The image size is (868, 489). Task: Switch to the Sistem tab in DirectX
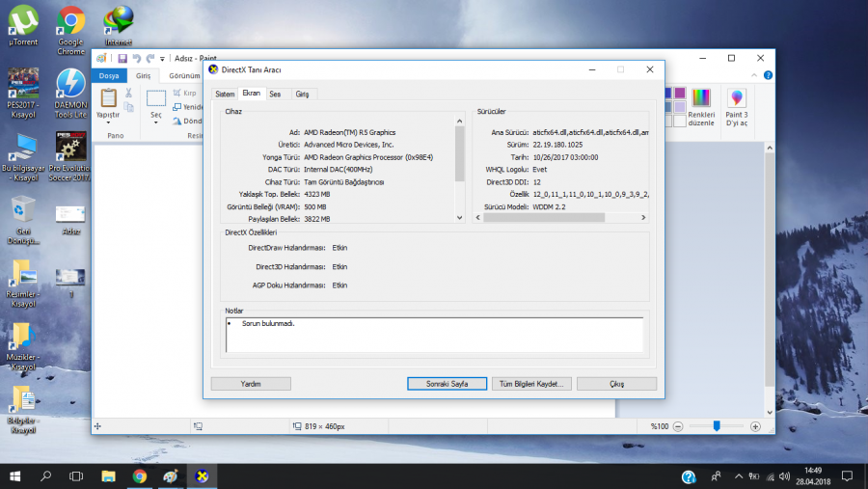(225, 95)
